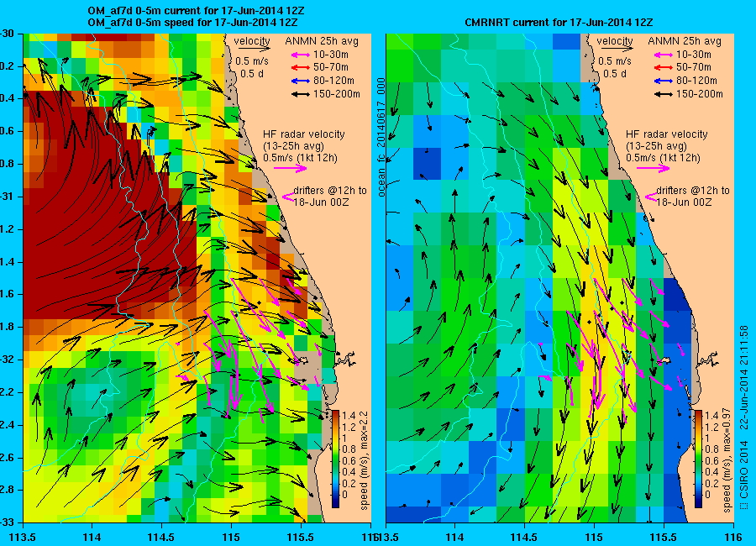The height and width of the screenshot is (546, 756).
Task: Click longitude tick '116' on right panel axis
Action: tap(733, 537)
